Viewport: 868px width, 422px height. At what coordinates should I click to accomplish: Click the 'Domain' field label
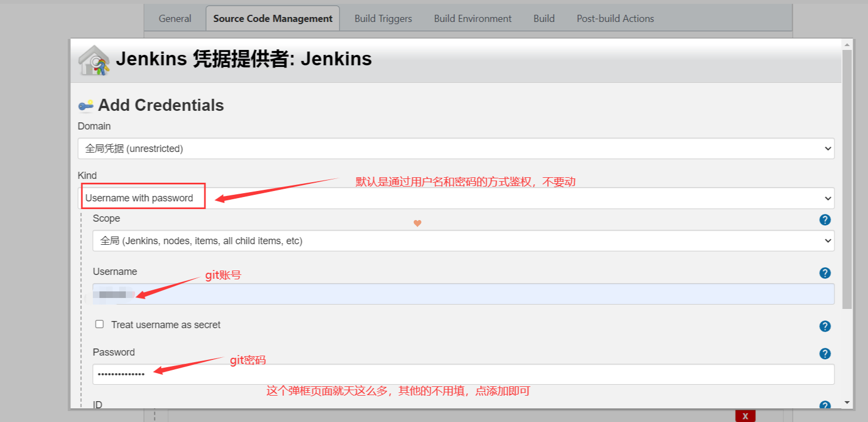coord(94,126)
